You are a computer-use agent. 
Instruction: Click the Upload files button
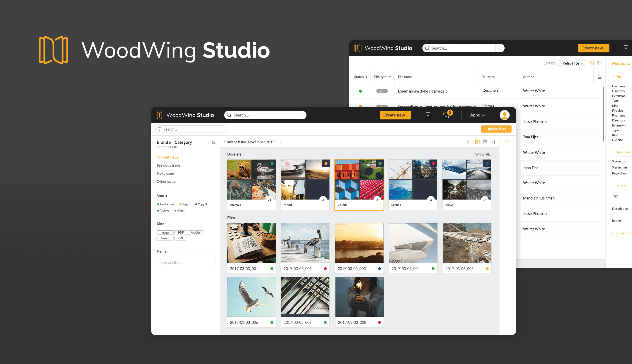coord(496,129)
